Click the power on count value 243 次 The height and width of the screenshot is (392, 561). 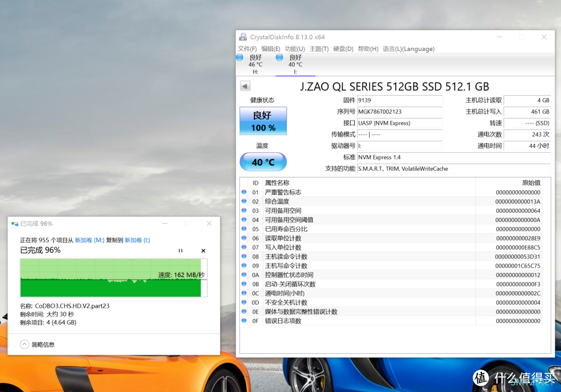coord(527,134)
